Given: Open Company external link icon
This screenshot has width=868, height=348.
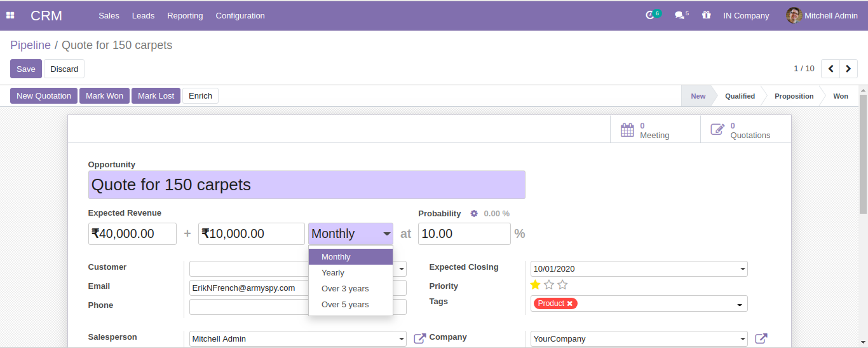Looking at the screenshot, I should tap(761, 338).
